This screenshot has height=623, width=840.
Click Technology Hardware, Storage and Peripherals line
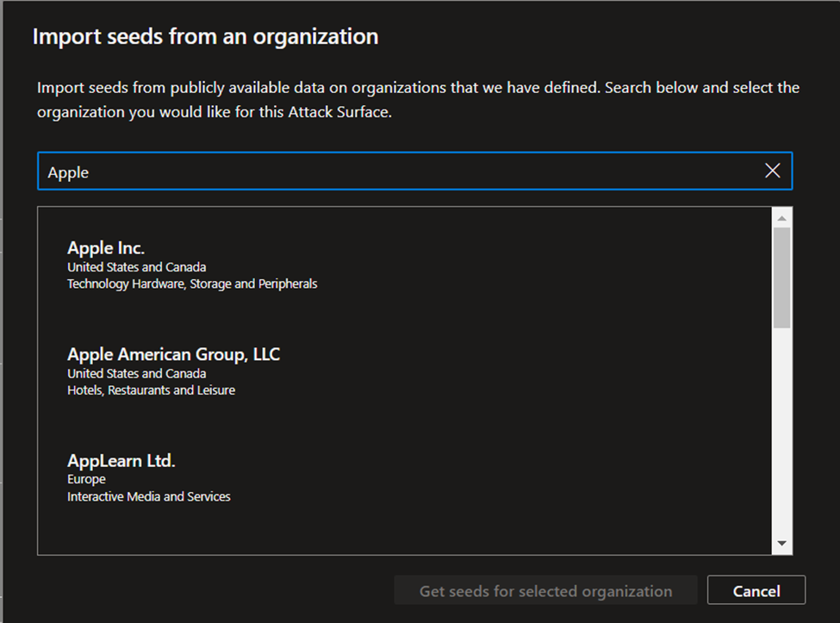coord(192,283)
